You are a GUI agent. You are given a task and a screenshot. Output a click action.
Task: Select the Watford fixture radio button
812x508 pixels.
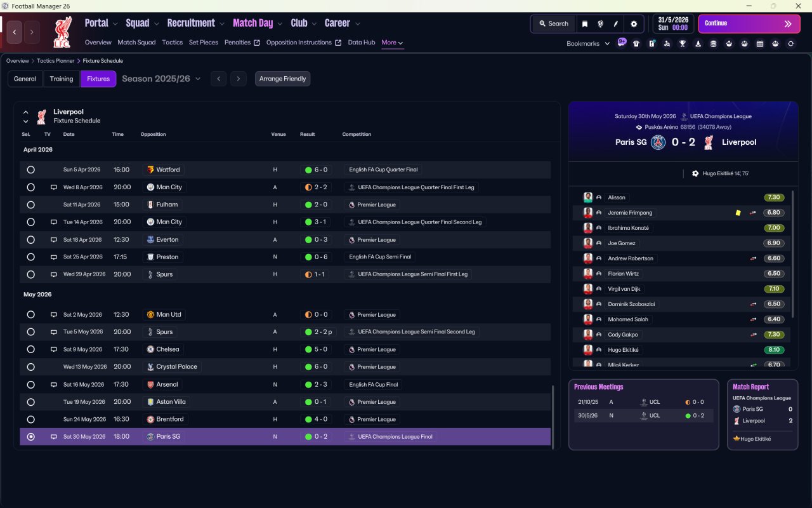[x=30, y=170]
